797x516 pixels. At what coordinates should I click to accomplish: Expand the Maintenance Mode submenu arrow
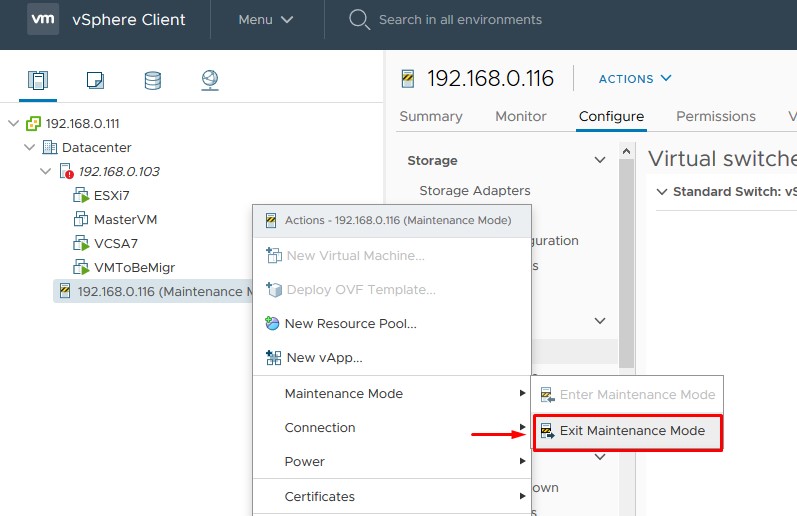tap(522, 393)
